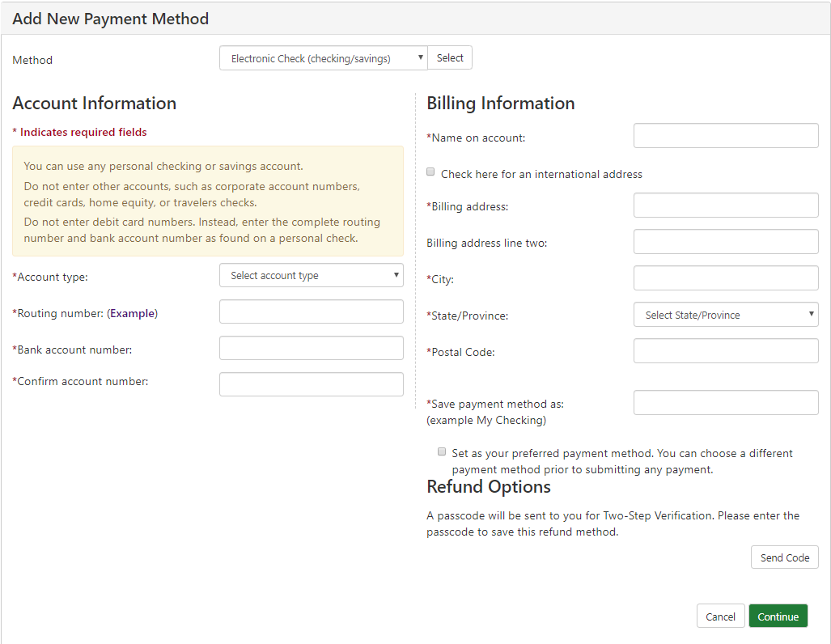Click the Billing address input field
The width and height of the screenshot is (831, 644).
pyautogui.click(x=726, y=205)
